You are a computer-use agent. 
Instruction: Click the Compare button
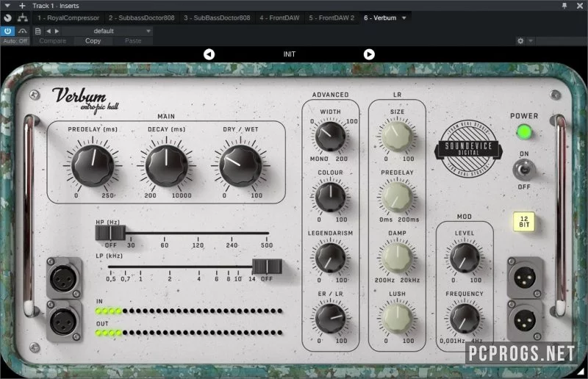click(52, 41)
